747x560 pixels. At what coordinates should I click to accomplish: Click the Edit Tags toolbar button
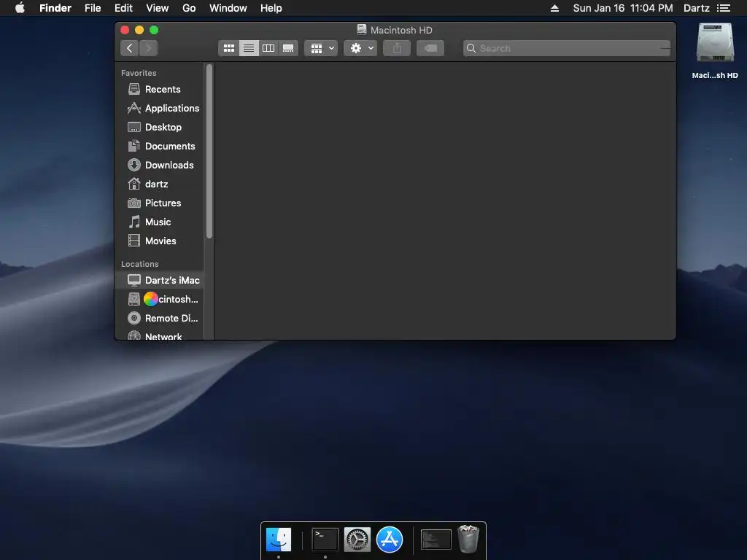[x=430, y=48]
